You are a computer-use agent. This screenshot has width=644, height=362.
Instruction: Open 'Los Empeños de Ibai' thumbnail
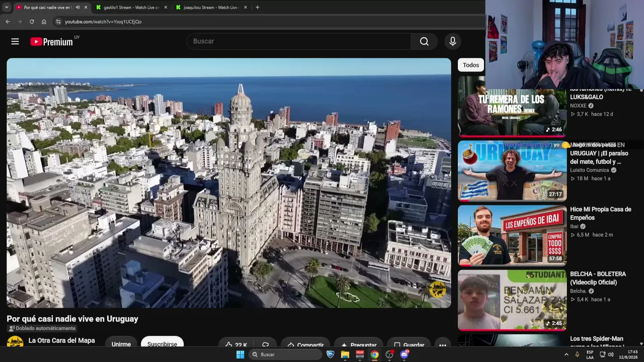tap(512, 235)
